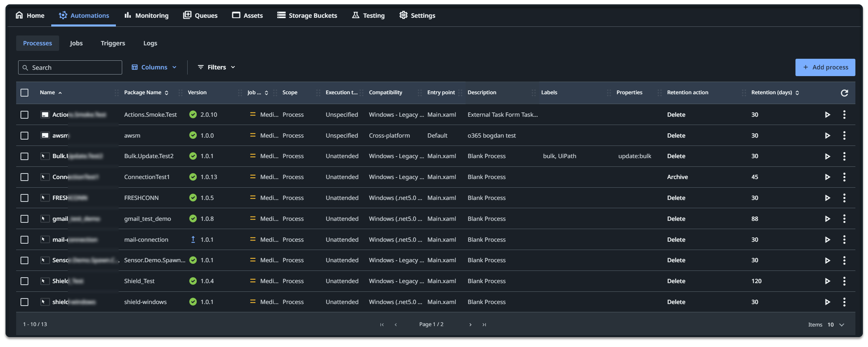Open more actions for FRESHCONN row
The width and height of the screenshot is (868, 347).
pos(844,198)
